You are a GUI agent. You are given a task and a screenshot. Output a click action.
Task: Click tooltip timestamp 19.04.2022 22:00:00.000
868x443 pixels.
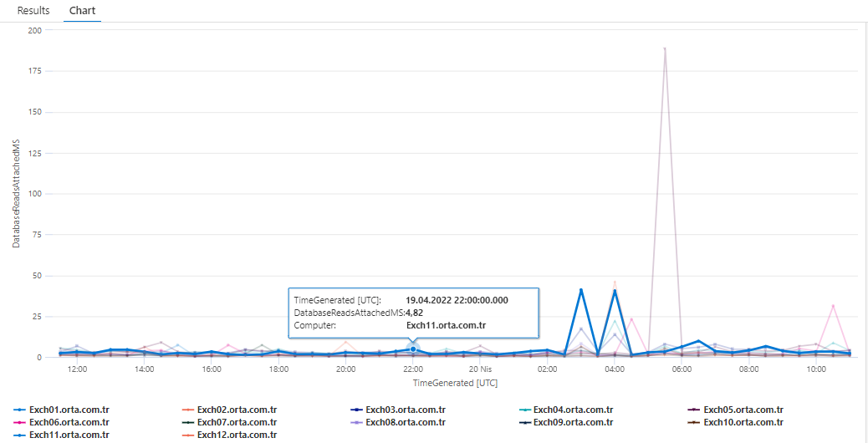pyautogui.click(x=457, y=300)
